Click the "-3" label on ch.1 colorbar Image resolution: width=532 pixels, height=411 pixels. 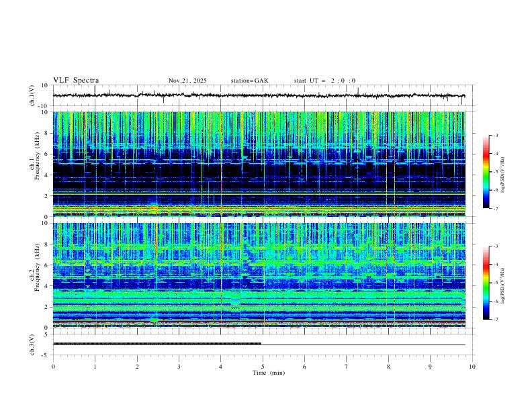(495, 135)
